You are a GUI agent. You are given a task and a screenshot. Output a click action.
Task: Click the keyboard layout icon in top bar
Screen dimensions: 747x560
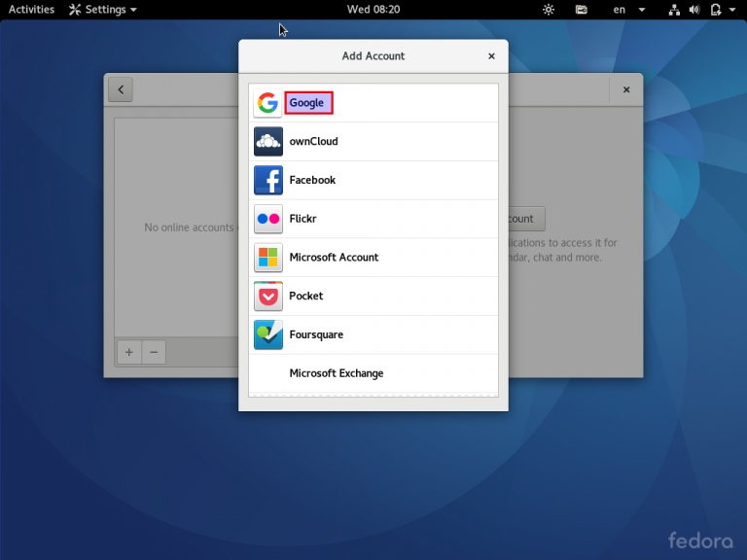(x=582, y=10)
